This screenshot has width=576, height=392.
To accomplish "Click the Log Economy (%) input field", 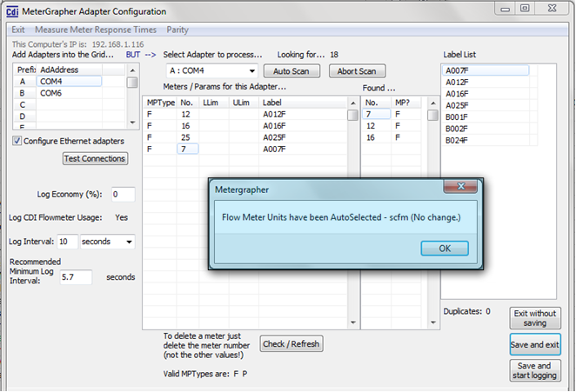I will coord(123,194).
